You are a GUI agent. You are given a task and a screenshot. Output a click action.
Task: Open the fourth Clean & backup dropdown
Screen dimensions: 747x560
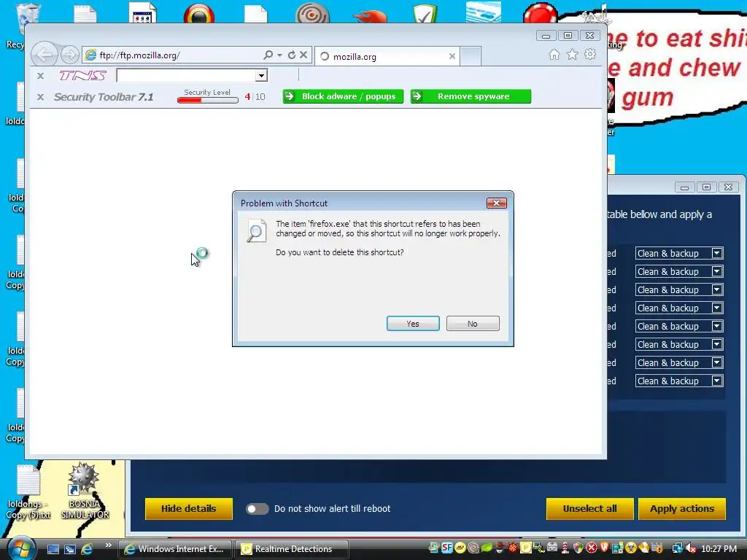click(717, 308)
